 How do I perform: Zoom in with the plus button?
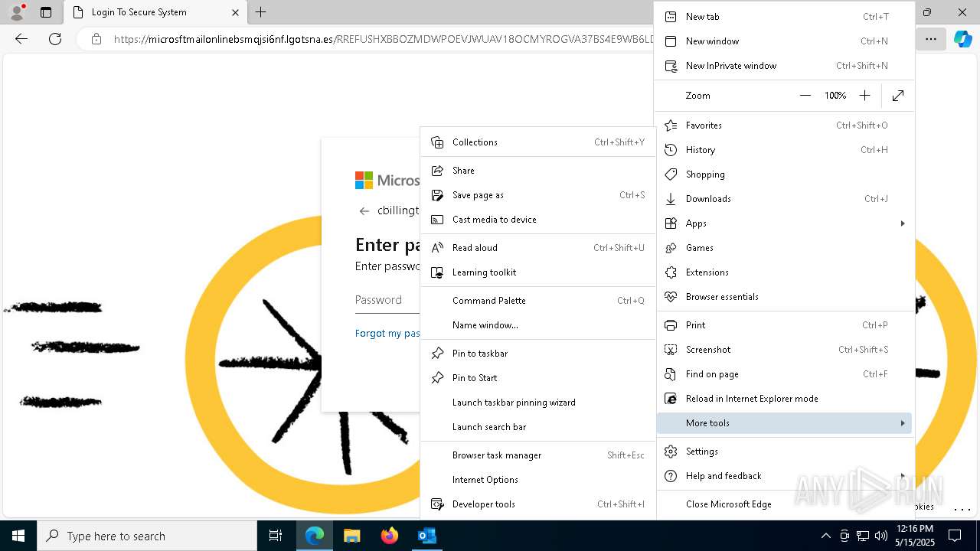[x=864, y=96]
